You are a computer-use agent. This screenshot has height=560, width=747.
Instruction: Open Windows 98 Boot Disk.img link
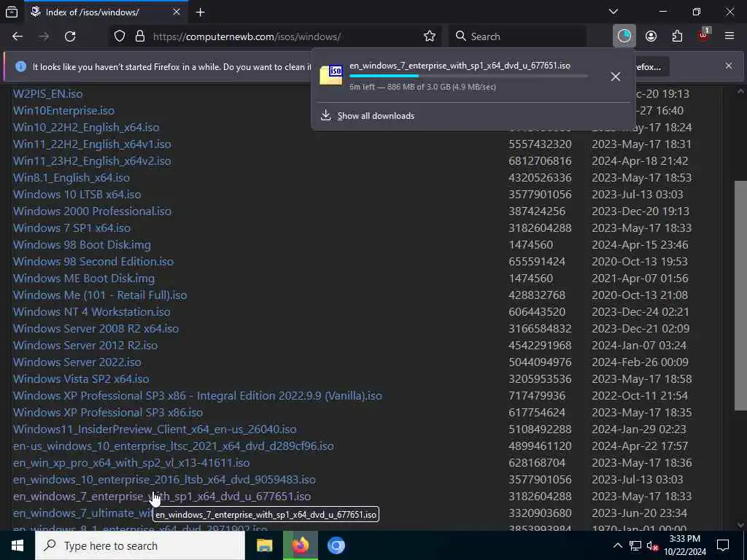pos(82,245)
